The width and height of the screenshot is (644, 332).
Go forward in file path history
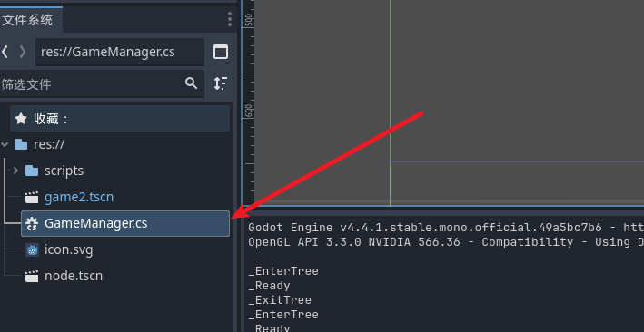pyautogui.click(x=23, y=52)
